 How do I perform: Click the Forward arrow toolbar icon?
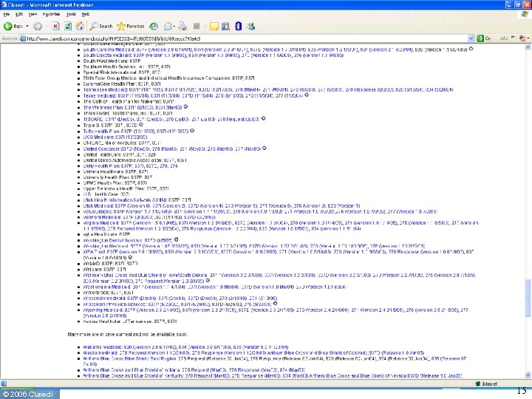pyautogui.click(x=38, y=26)
